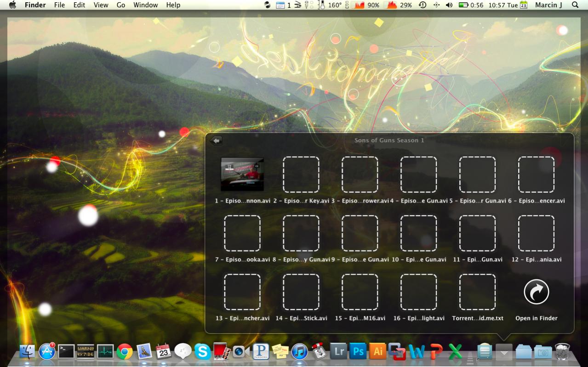Image resolution: width=588 pixels, height=367 pixels.
Task: Launch Adobe Photoshop from the Dock
Action: pos(358,351)
